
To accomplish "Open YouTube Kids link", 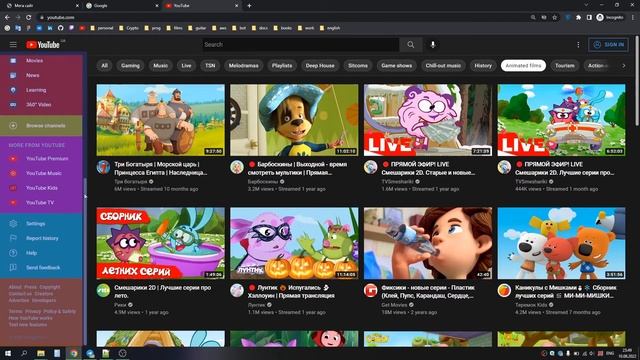I will pyautogui.click(x=41, y=188).
